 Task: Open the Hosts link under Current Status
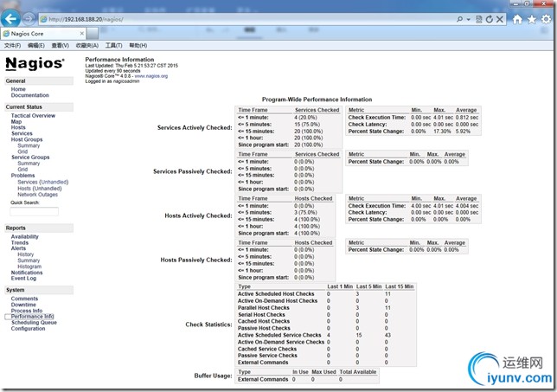click(x=18, y=127)
